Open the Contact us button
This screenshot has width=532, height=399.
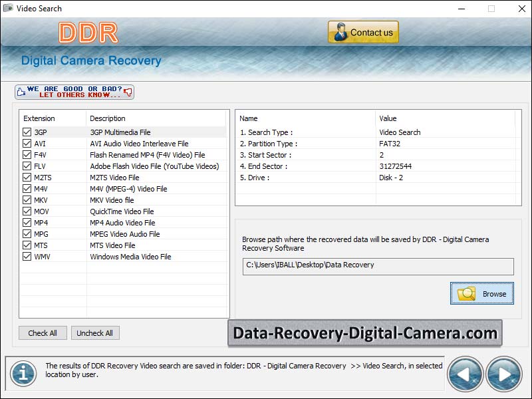[x=363, y=32]
